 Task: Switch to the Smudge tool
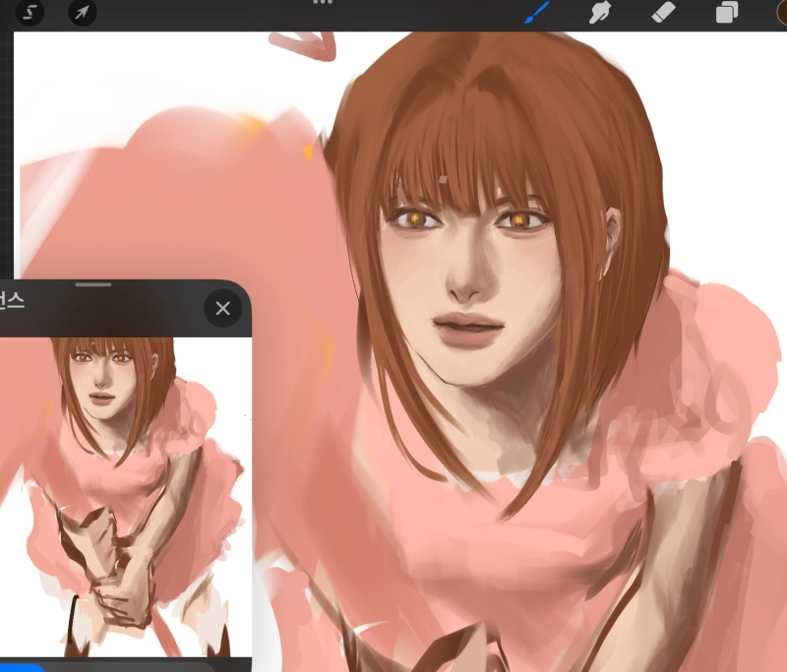[x=599, y=13]
